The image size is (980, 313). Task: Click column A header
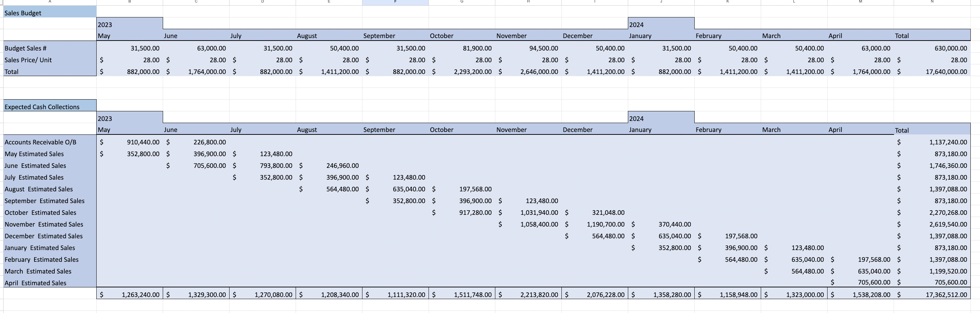[50, 2]
